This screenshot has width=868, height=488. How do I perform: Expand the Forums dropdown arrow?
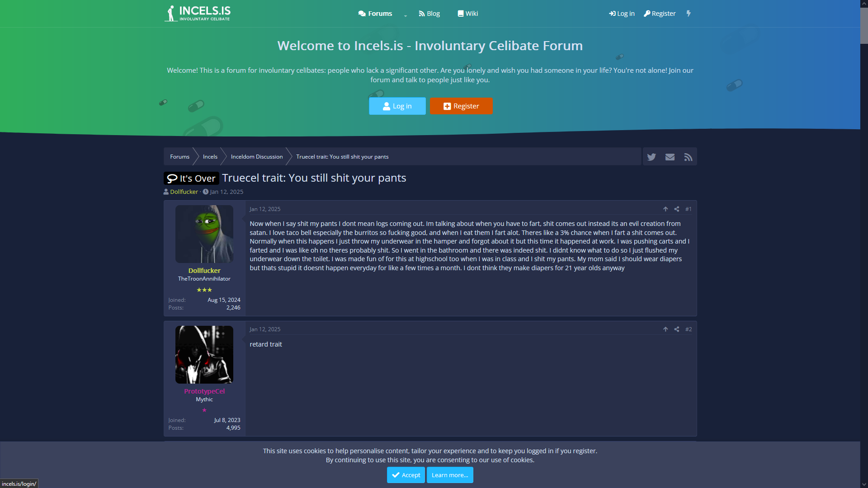[406, 15]
